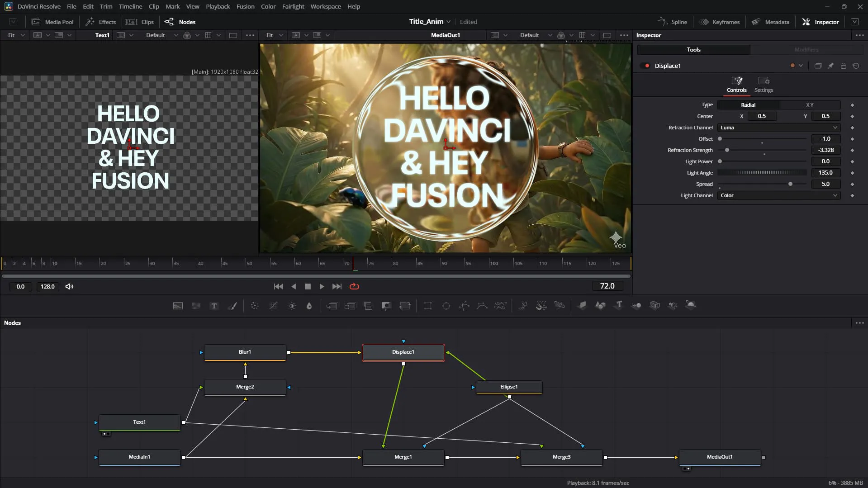Screen dimensions: 868x488
Task: Select the Ellipse1 node in graph
Action: [509, 387]
